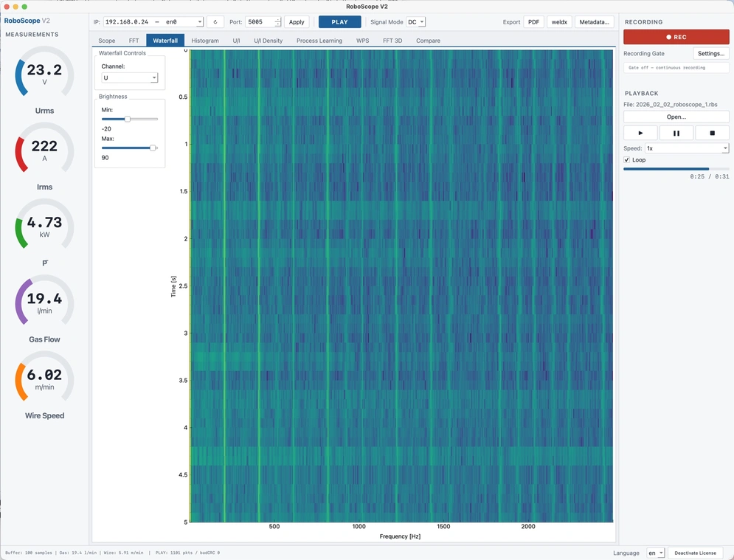Open the Histogram tab
The width and height of the screenshot is (734, 560).
[x=205, y=41]
